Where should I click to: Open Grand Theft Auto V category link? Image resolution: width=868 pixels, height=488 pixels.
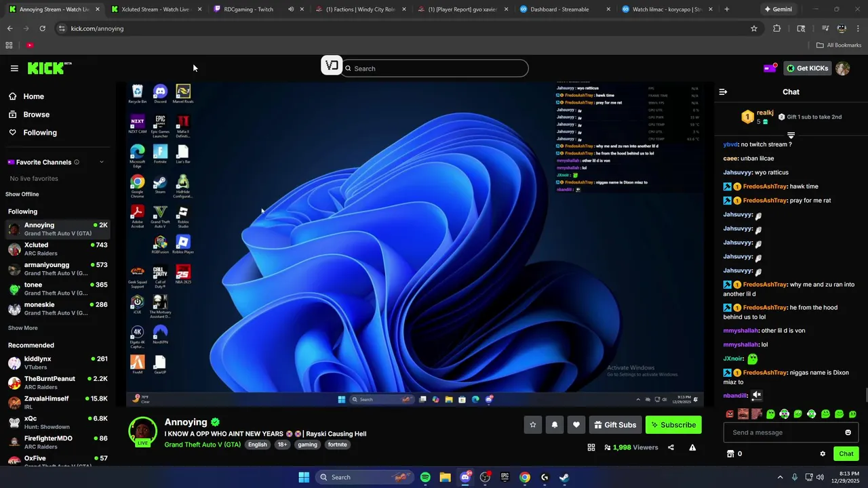tap(202, 445)
